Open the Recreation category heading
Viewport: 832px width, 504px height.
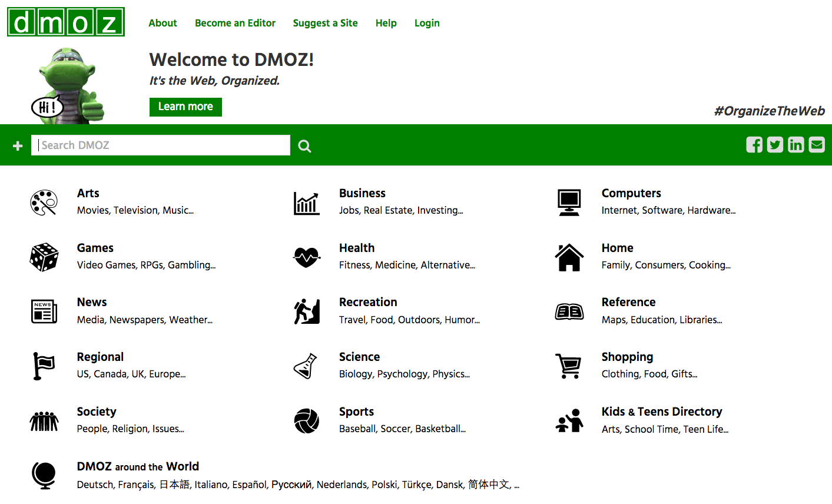tap(368, 302)
